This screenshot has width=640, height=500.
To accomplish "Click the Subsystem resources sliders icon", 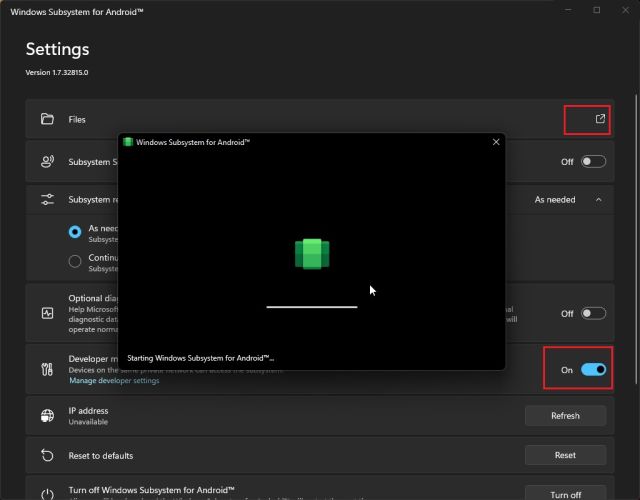I will tap(47, 199).
